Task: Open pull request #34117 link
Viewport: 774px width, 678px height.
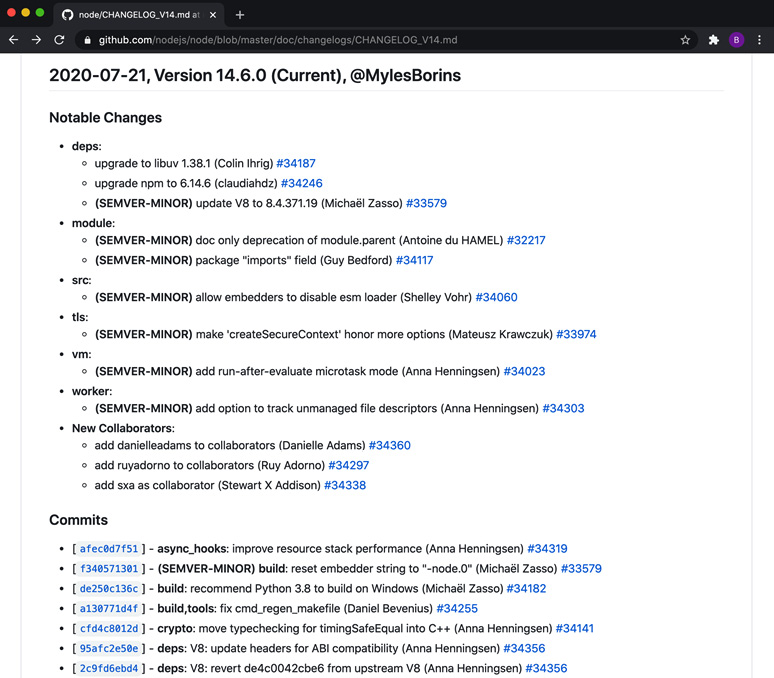Action: [414, 260]
